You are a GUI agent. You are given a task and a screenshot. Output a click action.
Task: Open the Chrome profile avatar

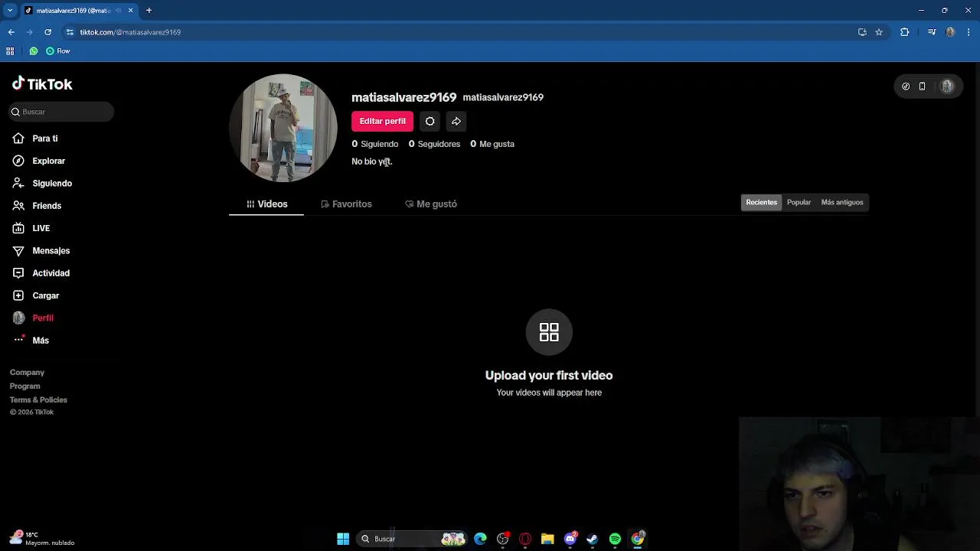(x=950, y=32)
